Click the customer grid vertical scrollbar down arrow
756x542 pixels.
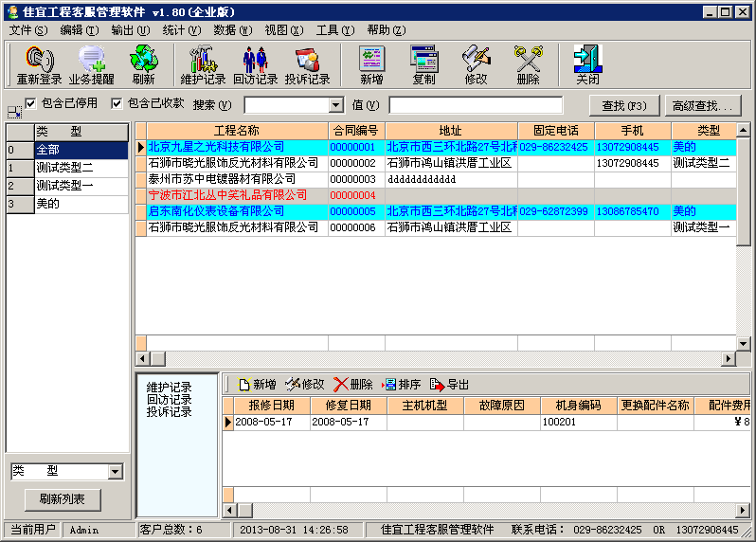743,344
